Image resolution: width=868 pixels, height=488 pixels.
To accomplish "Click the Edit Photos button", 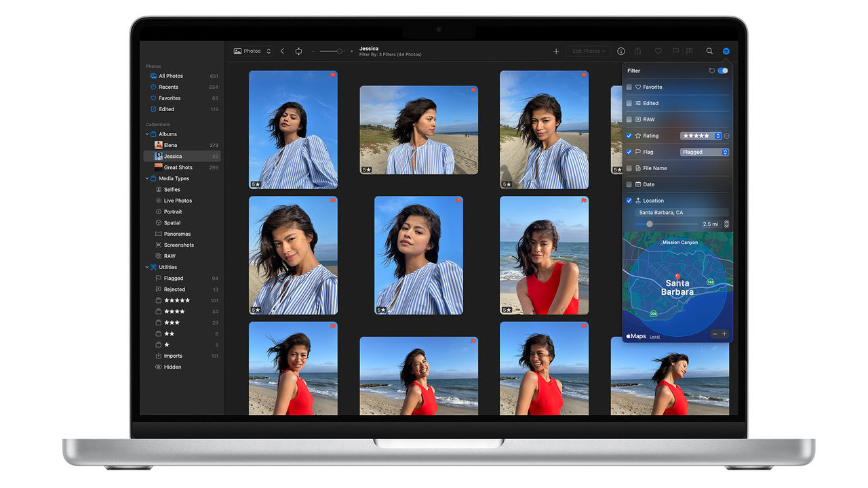I will [589, 51].
